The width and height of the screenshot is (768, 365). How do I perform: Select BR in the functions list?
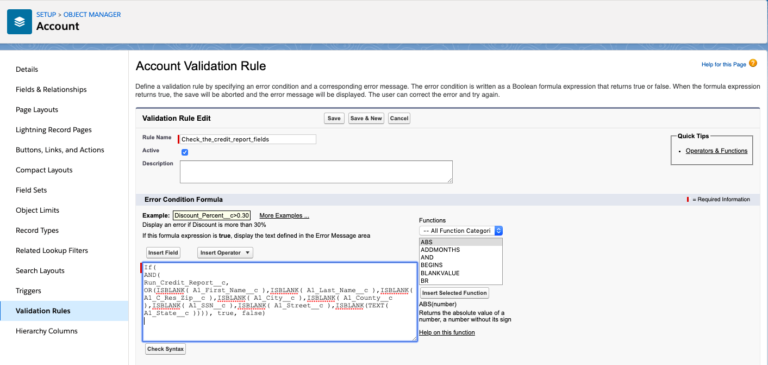click(x=460, y=281)
